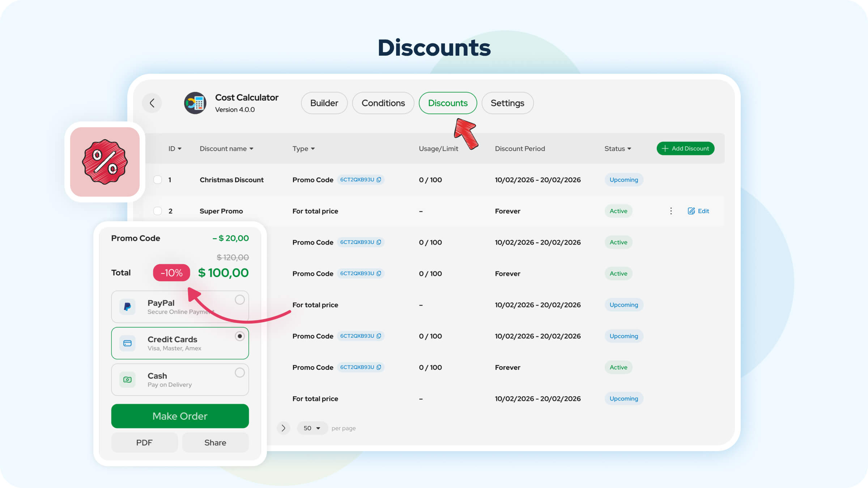This screenshot has height=488, width=868.
Task: Click the Edit pencil icon in Super Promo row
Action: [x=691, y=211]
